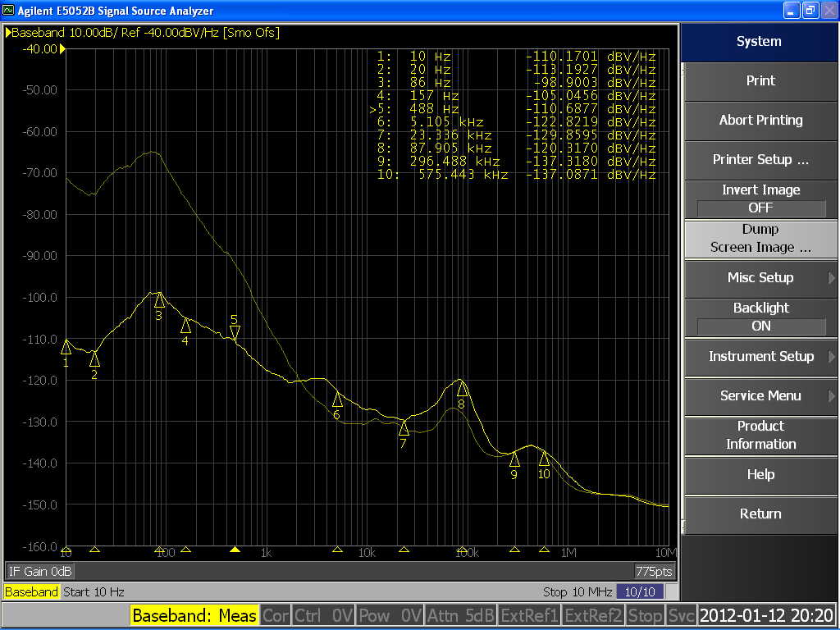Select marker 6 triangle on the trace
The image size is (840, 630).
(337, 399)
